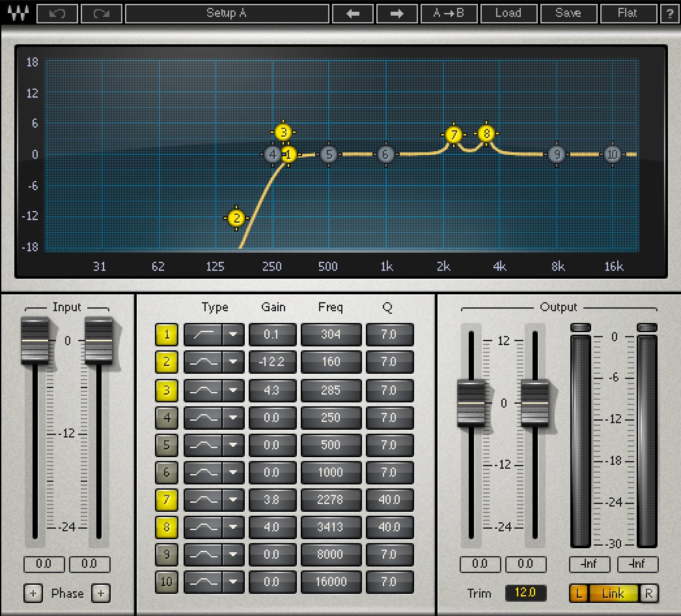This screenshot has width=681, height=616.
Task: Click the Undo arrow button
Action: (57, 14)
